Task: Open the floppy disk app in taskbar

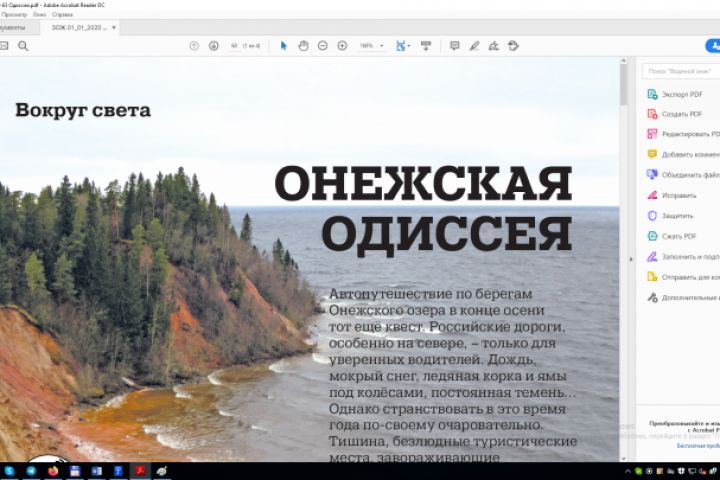Action: click(x=75, y=471)
